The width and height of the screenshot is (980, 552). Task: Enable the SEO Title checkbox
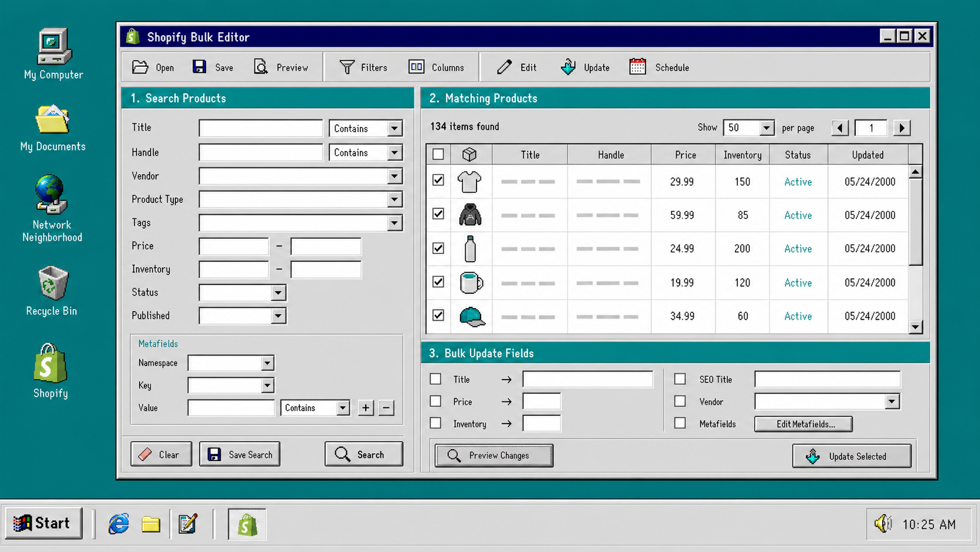pyautogui.click(x=680, y=379)
